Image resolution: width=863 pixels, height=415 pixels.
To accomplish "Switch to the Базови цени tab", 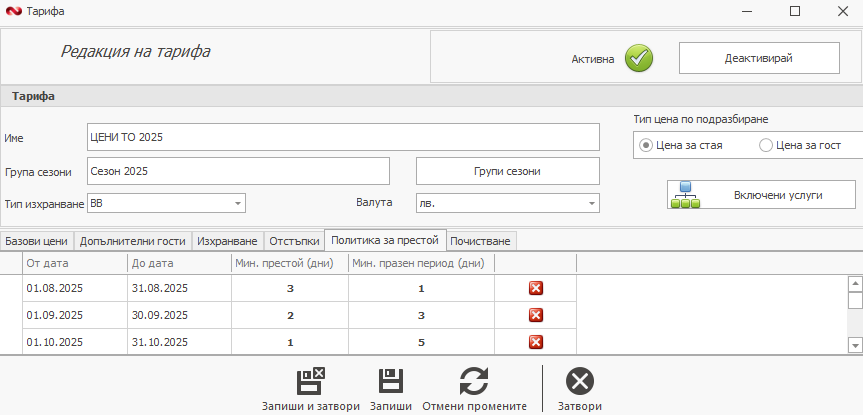I will [x=36, y=241].
